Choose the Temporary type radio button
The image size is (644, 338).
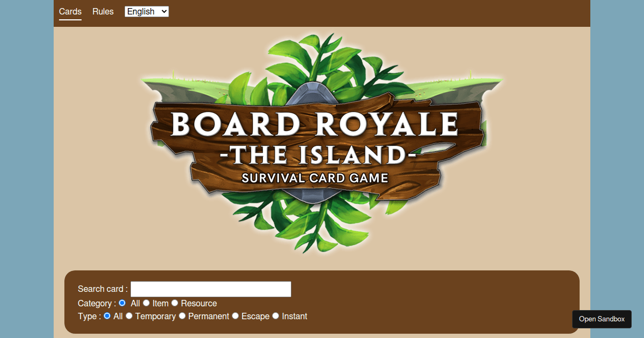(129, 316)
